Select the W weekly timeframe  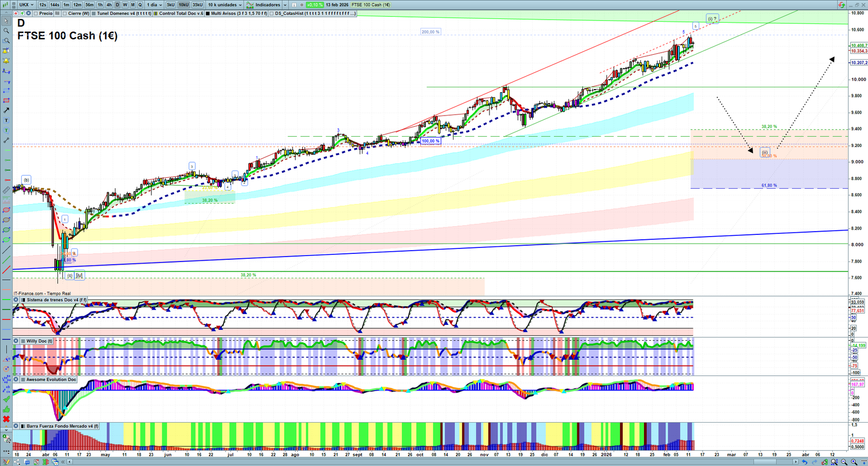tap(125, 5)
